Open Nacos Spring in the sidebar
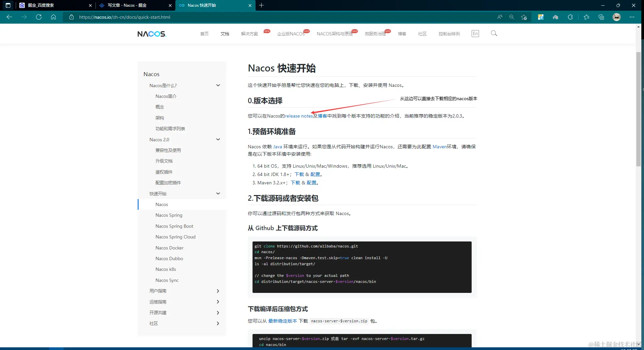 click(169, 215)
